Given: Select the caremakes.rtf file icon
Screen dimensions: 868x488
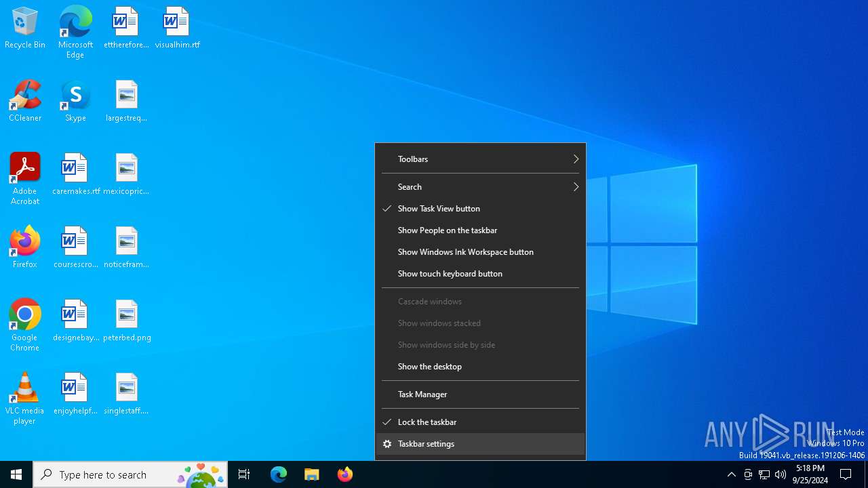Looking at the screenshot, I should tap(75, 174).
